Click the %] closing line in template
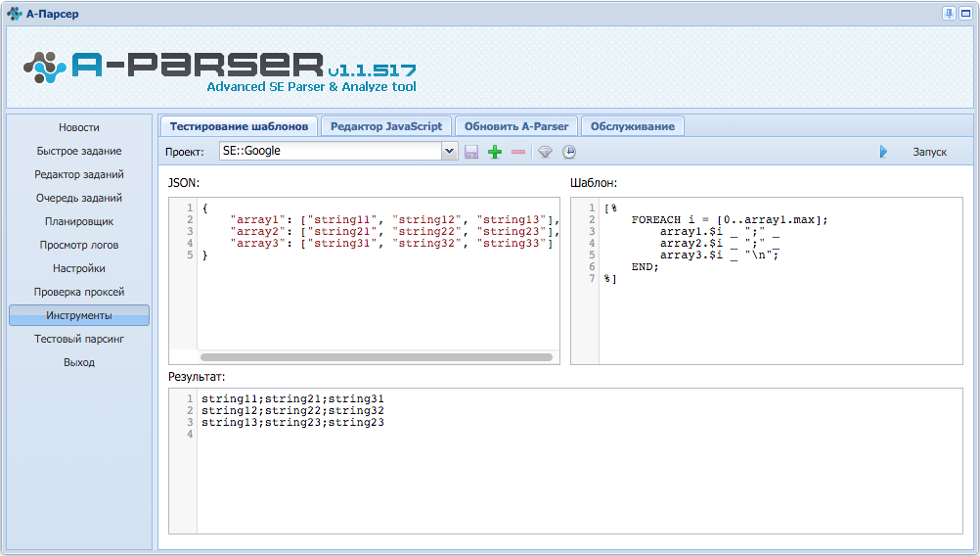The image size is (980, 556). coord(610,279)
